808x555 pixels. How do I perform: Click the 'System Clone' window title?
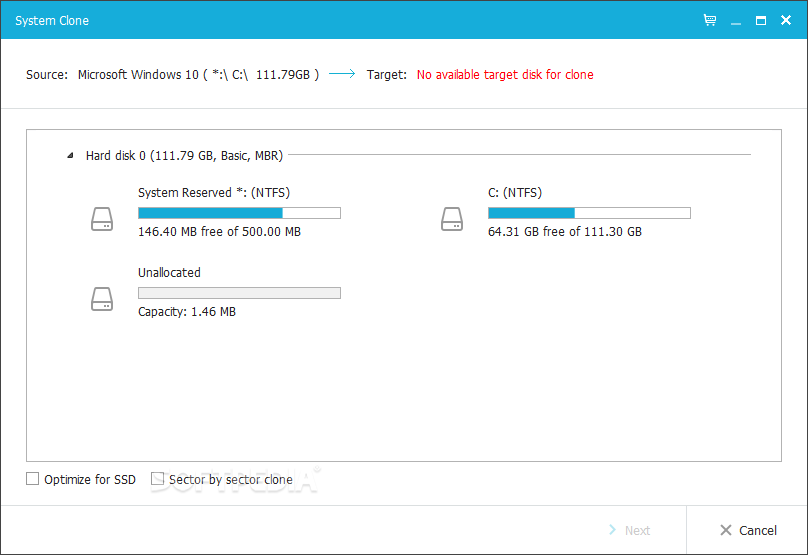pyautogui.click(x=52, y=21)
